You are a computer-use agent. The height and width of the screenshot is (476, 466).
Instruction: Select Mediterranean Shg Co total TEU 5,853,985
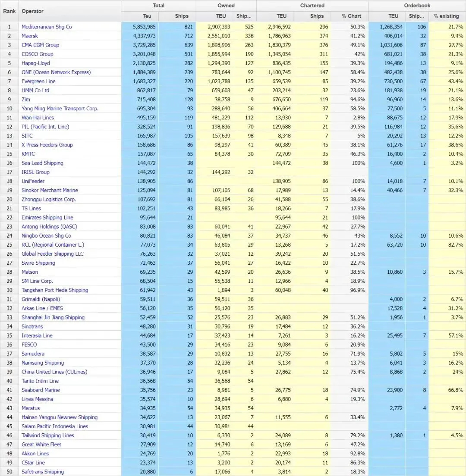pos(144,27)
